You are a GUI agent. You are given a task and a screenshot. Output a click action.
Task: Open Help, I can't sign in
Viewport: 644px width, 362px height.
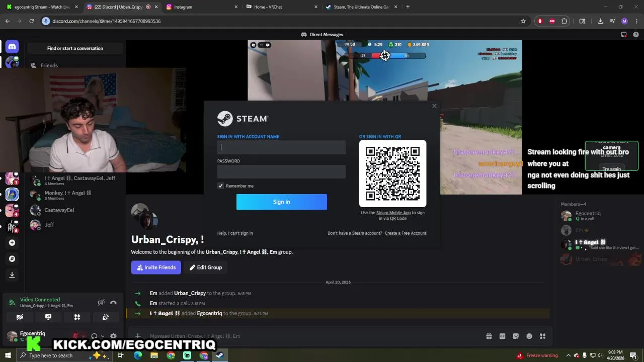point(235,233)
